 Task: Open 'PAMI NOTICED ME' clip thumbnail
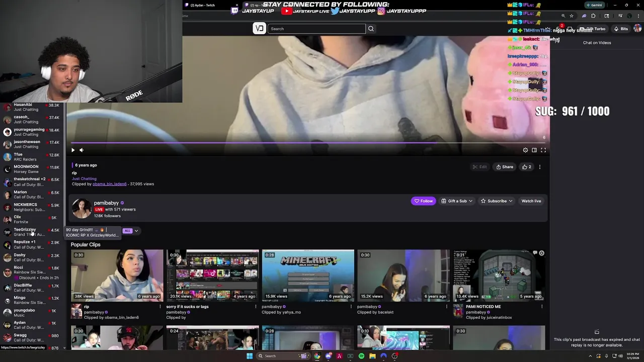pos(499,276)
